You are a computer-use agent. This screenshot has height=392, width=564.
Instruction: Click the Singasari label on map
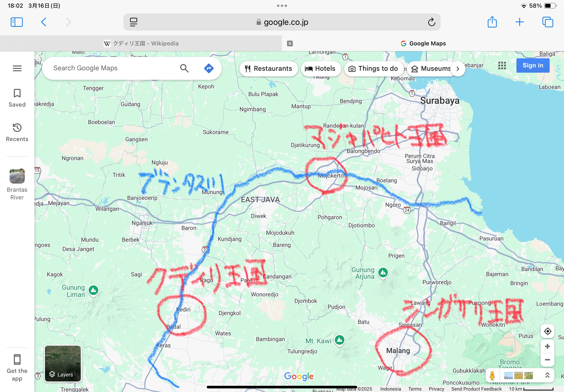pos(410,325)
